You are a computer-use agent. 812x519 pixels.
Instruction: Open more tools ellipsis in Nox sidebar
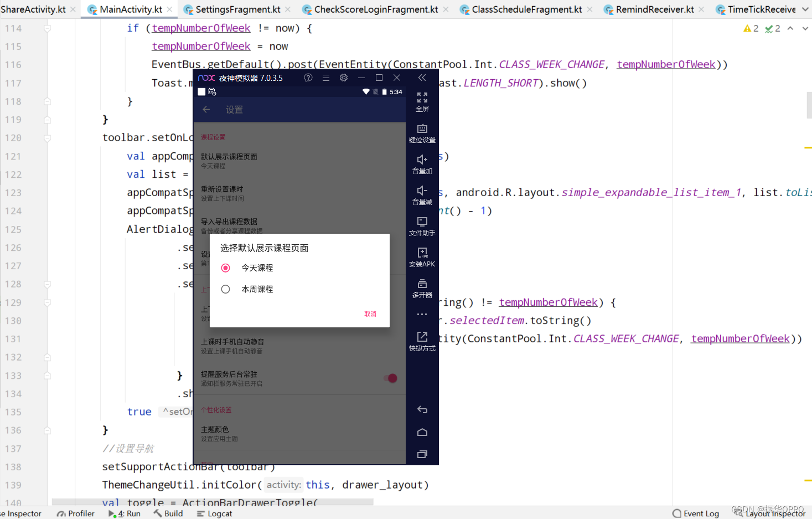(422, 314)
